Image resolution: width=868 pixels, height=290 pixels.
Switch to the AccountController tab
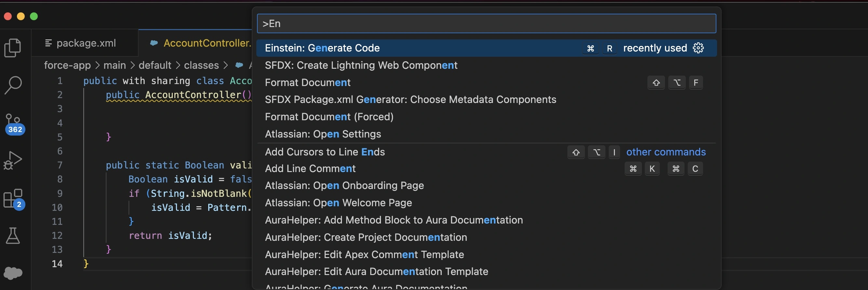(x=196, y=43)
